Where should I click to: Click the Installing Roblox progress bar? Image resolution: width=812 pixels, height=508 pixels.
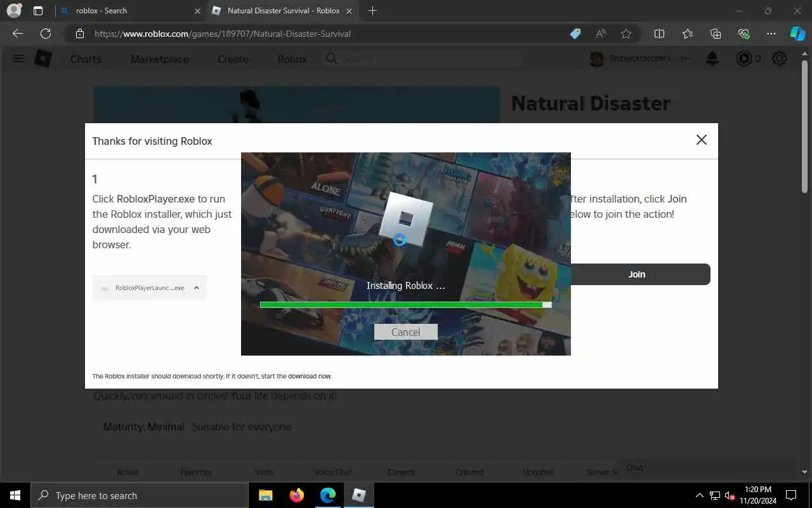405,305
